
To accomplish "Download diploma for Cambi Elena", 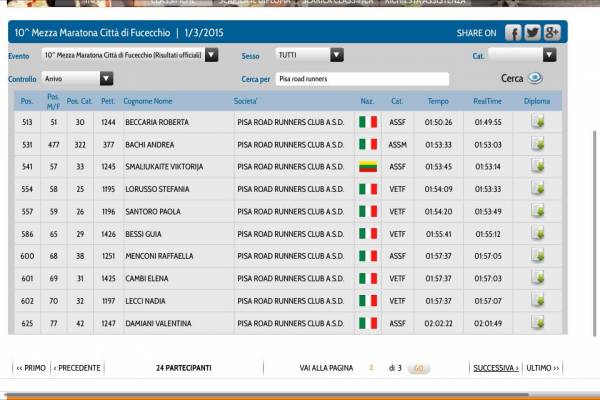I will tap(538, 278).
